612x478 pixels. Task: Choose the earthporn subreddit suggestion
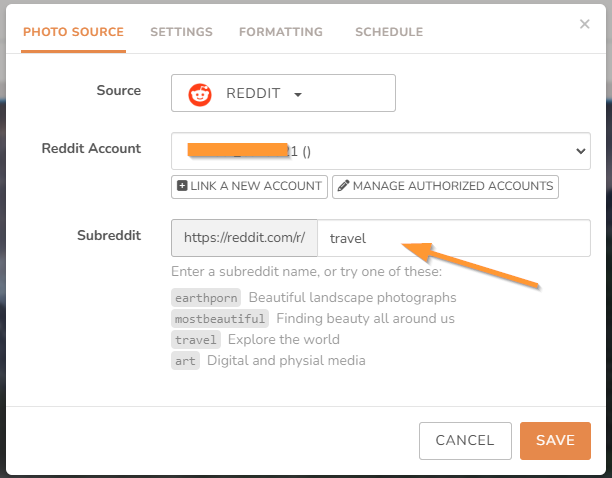pyautogui.click(x=206, y=298)
